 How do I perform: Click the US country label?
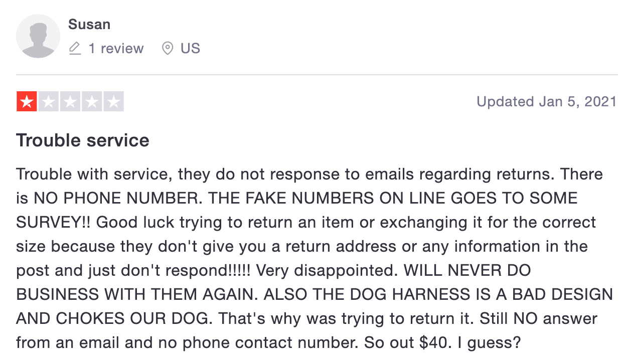click(190, 49)
